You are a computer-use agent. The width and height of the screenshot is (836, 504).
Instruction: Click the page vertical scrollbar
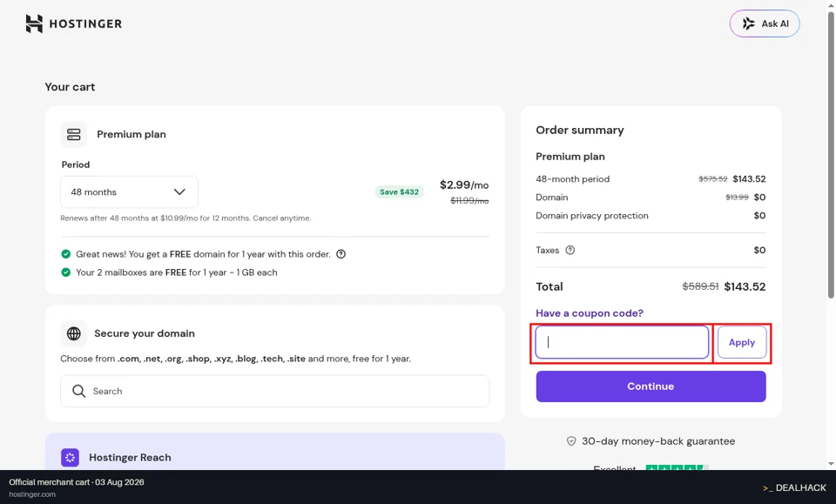click(831, 154)
